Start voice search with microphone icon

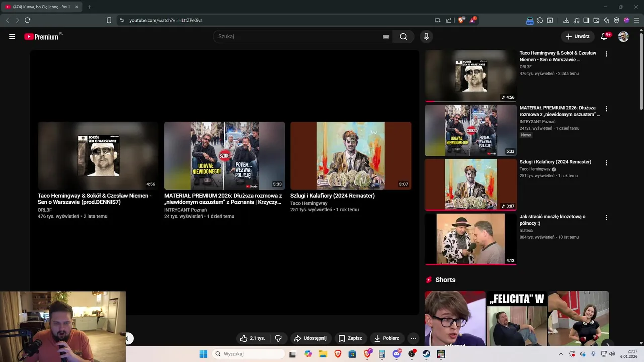click(x=426, y=36)
